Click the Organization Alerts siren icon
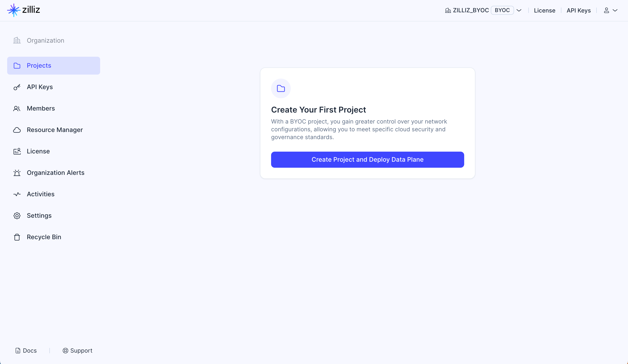This screenshot has height=364, width=628. click(x=17, y=173)
